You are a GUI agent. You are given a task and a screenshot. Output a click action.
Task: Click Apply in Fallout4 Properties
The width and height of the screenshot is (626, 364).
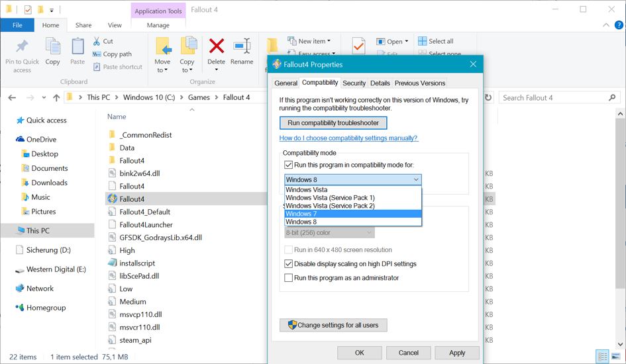tap(457, 353)
